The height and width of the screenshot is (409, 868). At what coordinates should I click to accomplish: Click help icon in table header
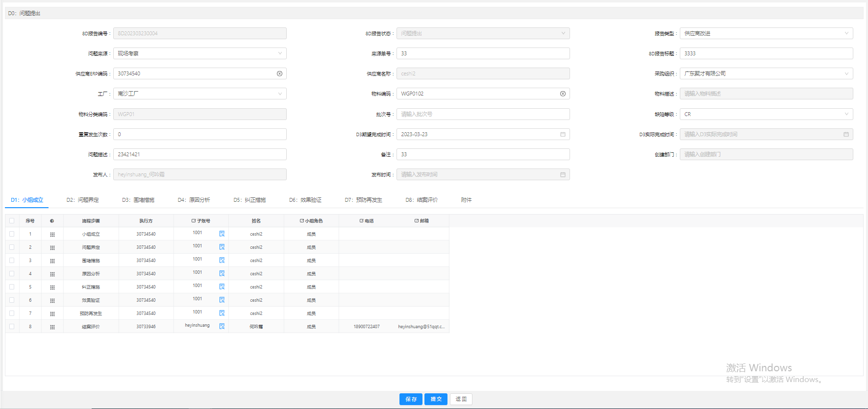pos(52,221)
